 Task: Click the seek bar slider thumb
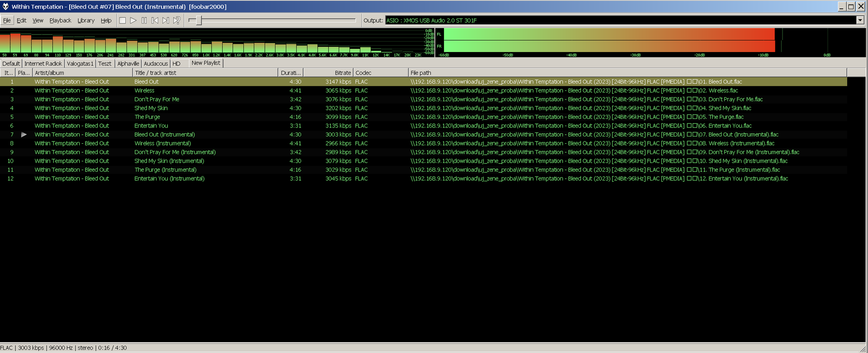click(x=198, y=20)
